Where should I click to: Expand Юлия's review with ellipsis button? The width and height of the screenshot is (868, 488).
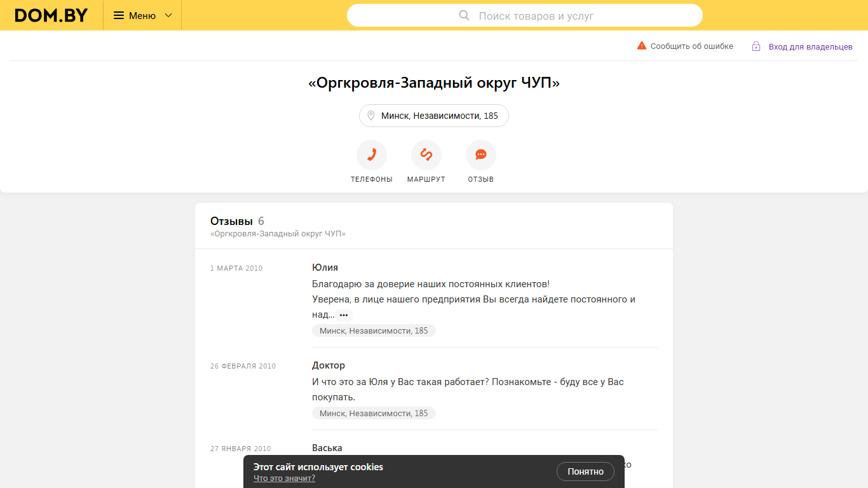tap(344, 315)
